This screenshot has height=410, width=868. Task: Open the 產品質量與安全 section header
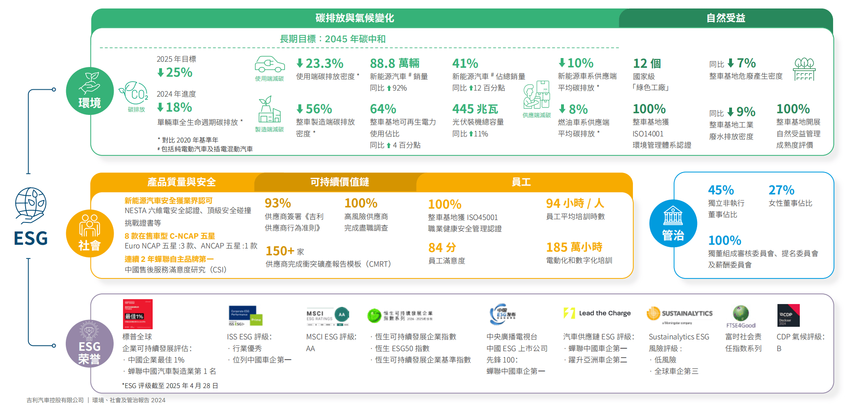[181, 182]
